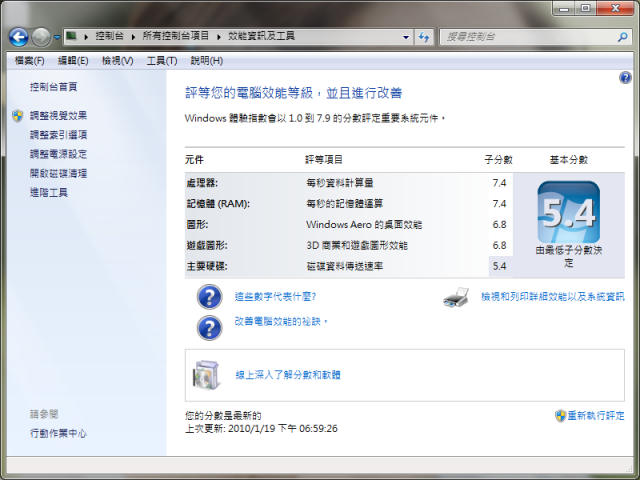Open 行動作業中心 under 請參閱

pos(58,433)
